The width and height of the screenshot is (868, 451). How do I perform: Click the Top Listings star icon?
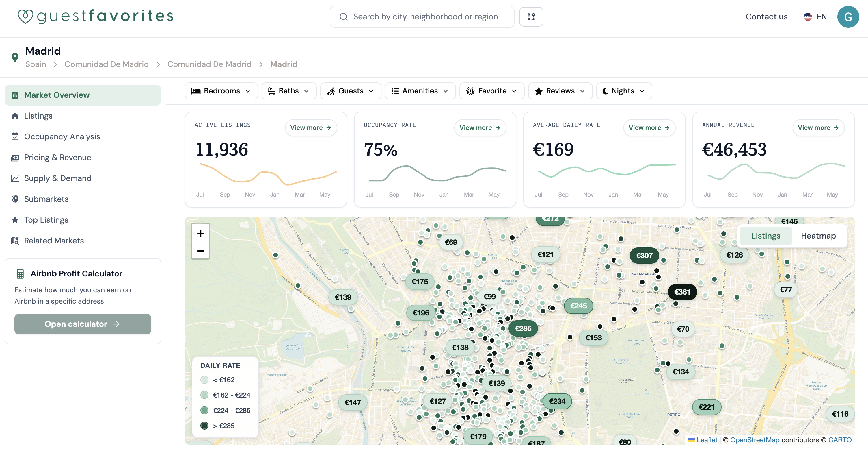[x=15, y=220]
